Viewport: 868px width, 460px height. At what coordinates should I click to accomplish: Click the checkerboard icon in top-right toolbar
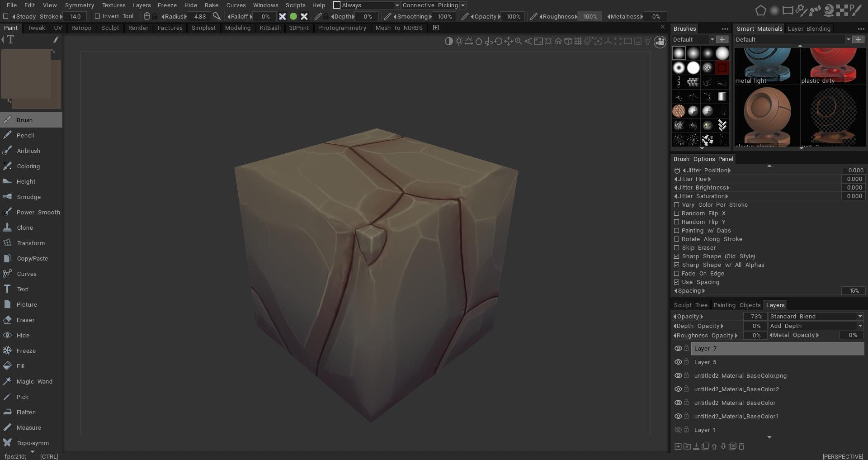pyautogui.click(x=842, y=10)
